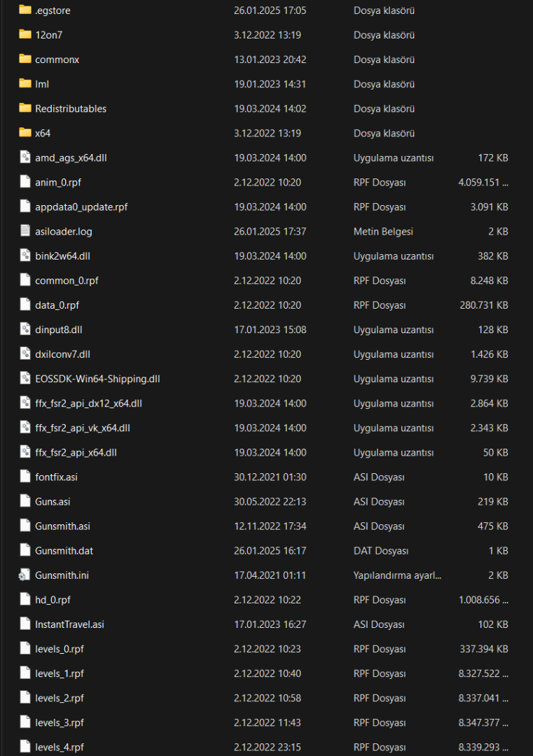This screenshot has height=756, width=533.
Task: Select the EOSSDK-Win64-Shipping.dll file icon
Action: pos(25,379)
